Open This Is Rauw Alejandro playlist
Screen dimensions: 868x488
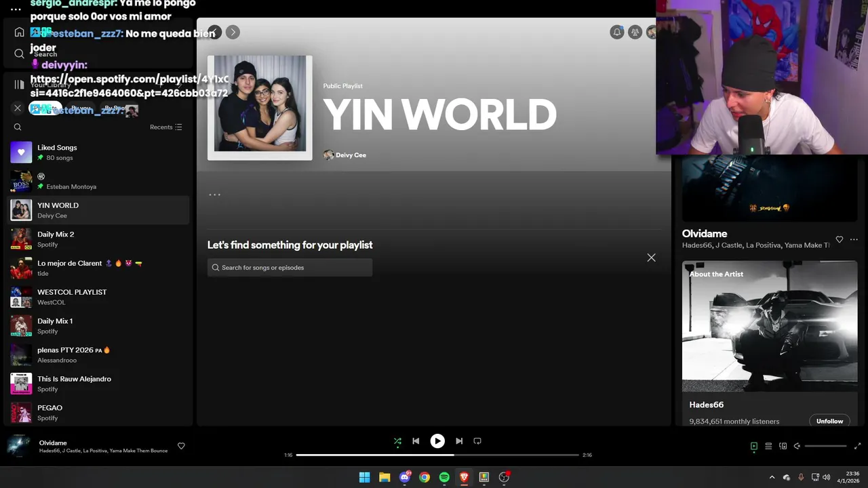point(98,384)
